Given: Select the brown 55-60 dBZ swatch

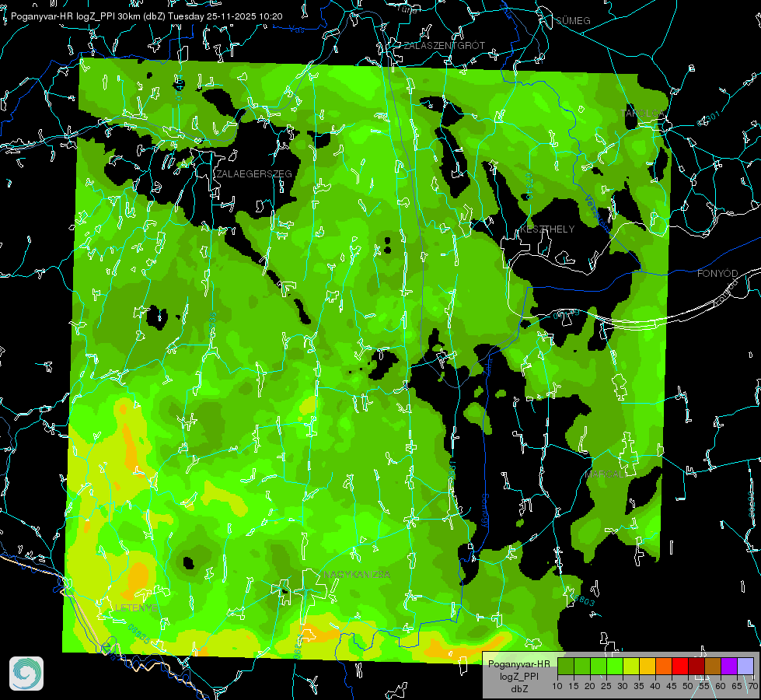Looking at the screenshot, I should click(713, 666).
